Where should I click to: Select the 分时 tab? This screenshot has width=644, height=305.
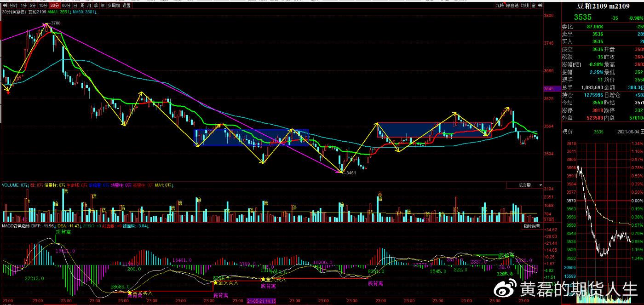click(12, 6)
